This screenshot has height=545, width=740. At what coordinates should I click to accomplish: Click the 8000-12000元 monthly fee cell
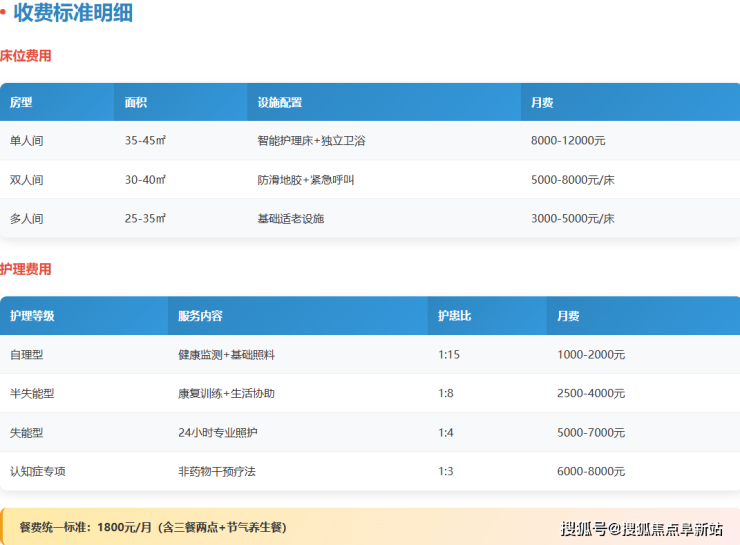[568, 141]
